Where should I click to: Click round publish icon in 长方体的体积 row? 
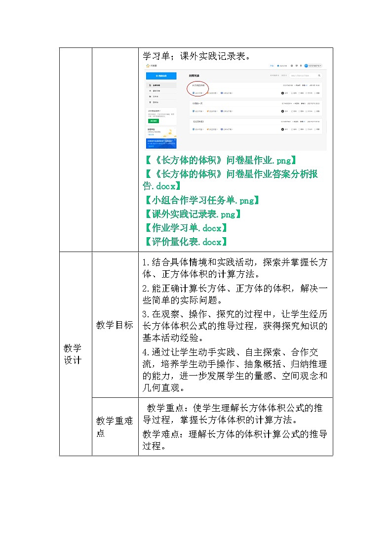[282, 93]
